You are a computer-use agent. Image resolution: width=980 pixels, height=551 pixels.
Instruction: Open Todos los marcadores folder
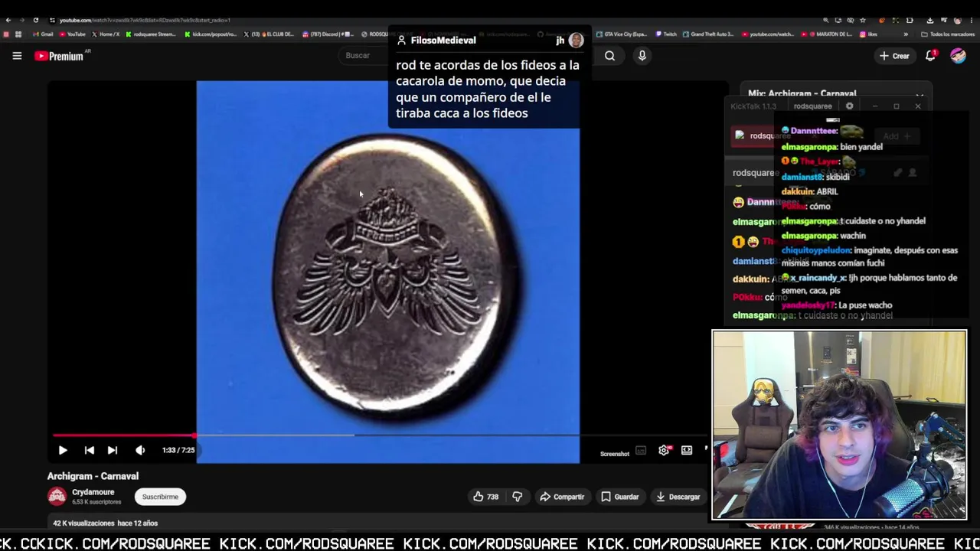click(x=948, y=34)
